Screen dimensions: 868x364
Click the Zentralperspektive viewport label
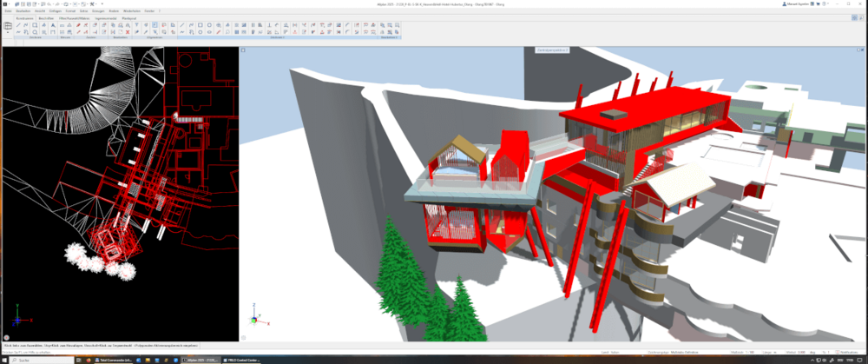552,50
